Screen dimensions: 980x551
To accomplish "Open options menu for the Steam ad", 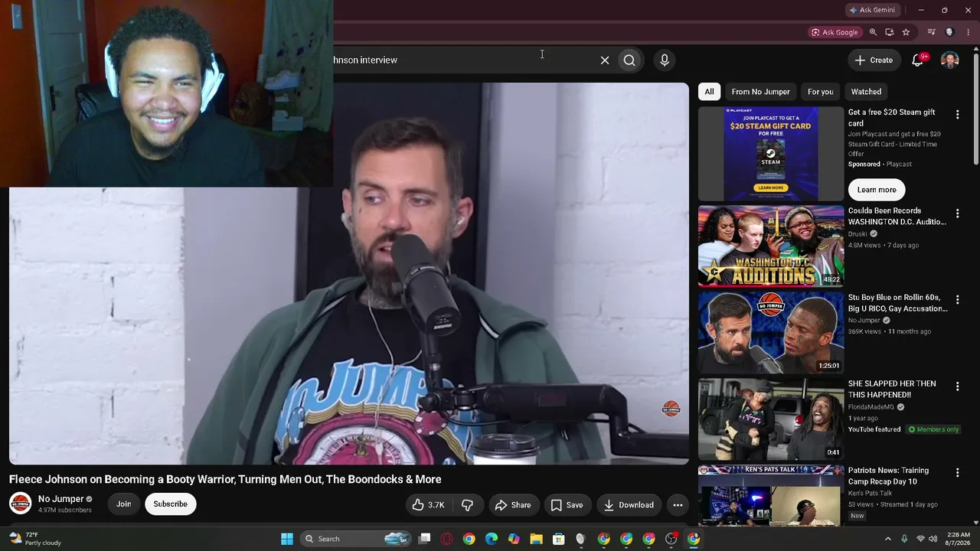I will tap(957, 114).
